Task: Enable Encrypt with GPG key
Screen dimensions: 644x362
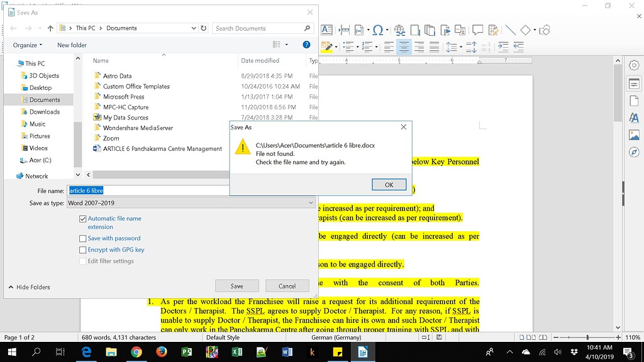Action: click(82, 250)
